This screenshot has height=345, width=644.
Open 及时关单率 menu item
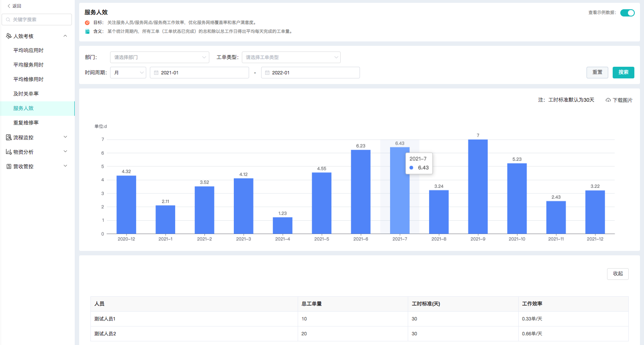coord(37,94)
